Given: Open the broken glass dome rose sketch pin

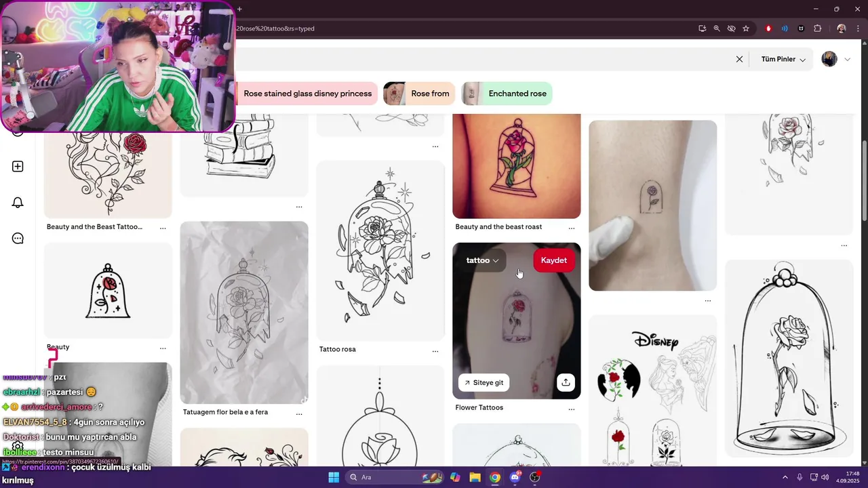Looking at the screenshot, I should click(x=380, y=250).
